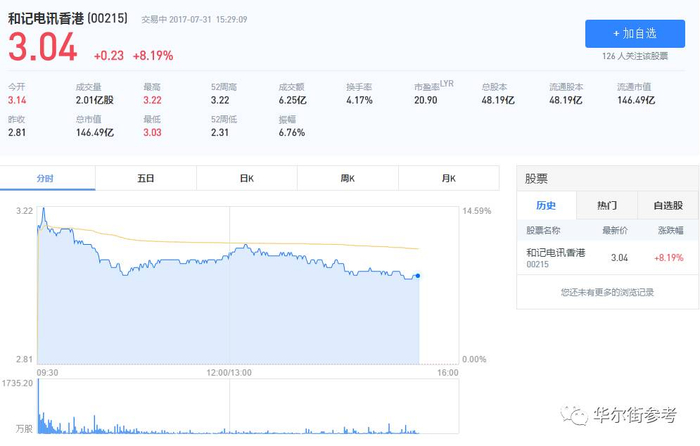Click the 加自选 add-to-watchlist button

[x=635, y=34]
